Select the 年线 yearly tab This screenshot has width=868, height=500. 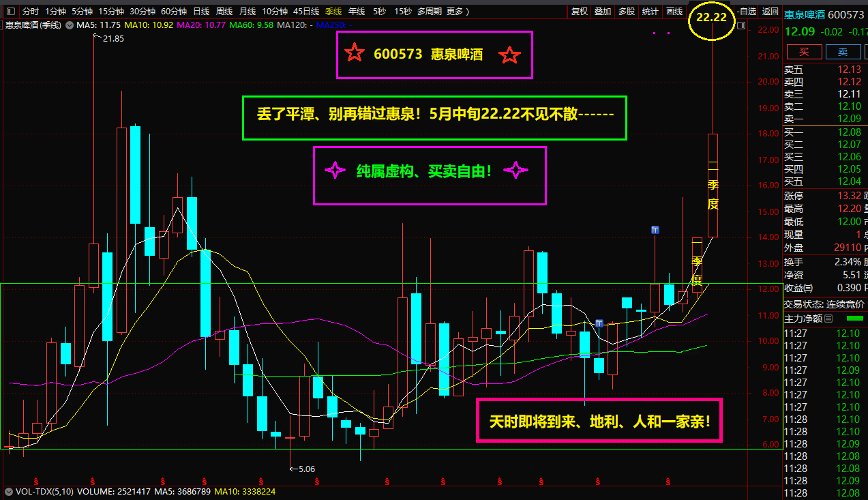tap(357, 12)
